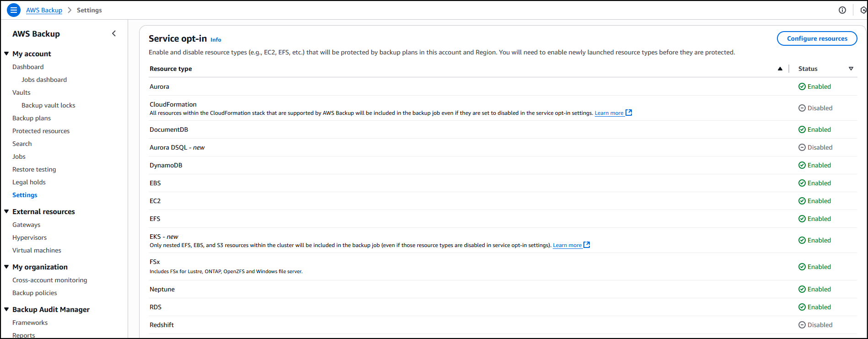Click the DocumentDB resource name
The image size is (868, 339).
(169, 129)
